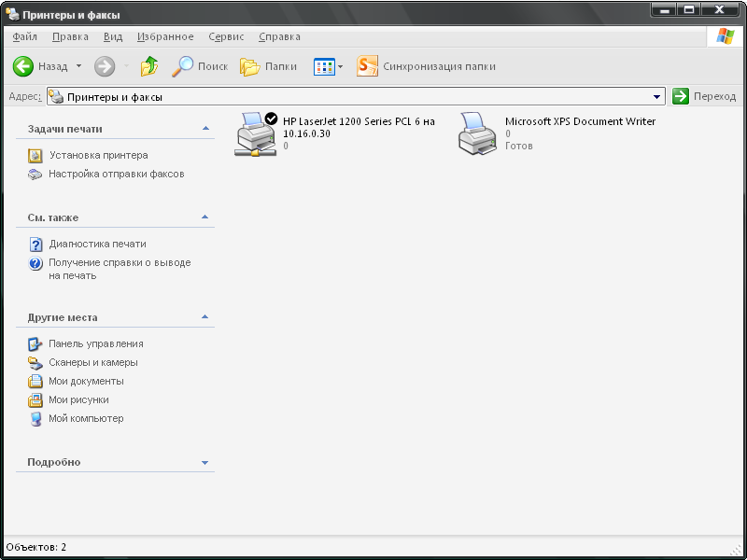The width and height of the screenshot is (747, 560).
Task: Collapse the Другие места section
Action: [205, 317]
